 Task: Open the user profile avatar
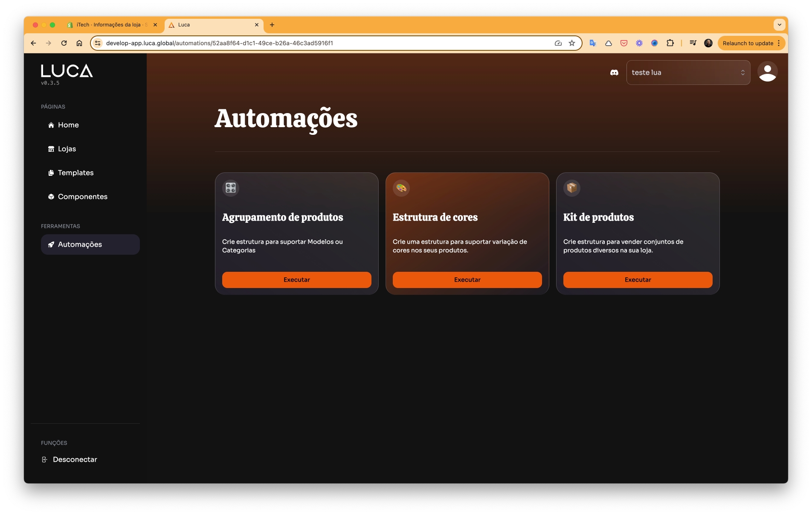tap(767, 72)
